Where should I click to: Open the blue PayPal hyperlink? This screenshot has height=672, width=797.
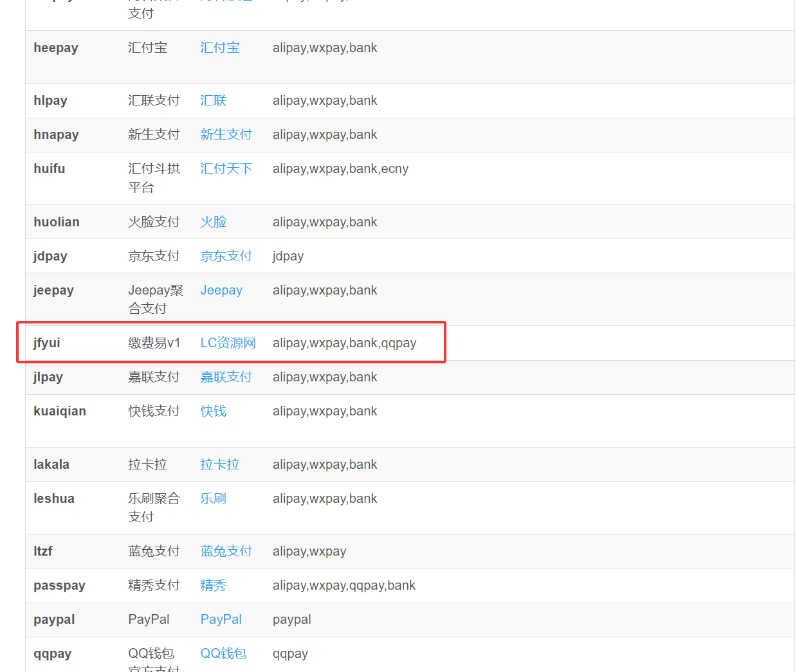[x=221, y=619]
